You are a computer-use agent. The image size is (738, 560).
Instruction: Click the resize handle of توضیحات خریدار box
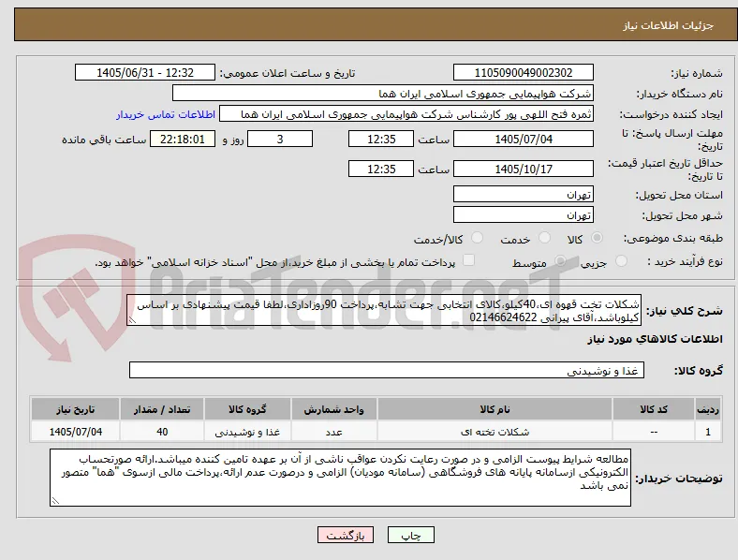tap(55, 501)
